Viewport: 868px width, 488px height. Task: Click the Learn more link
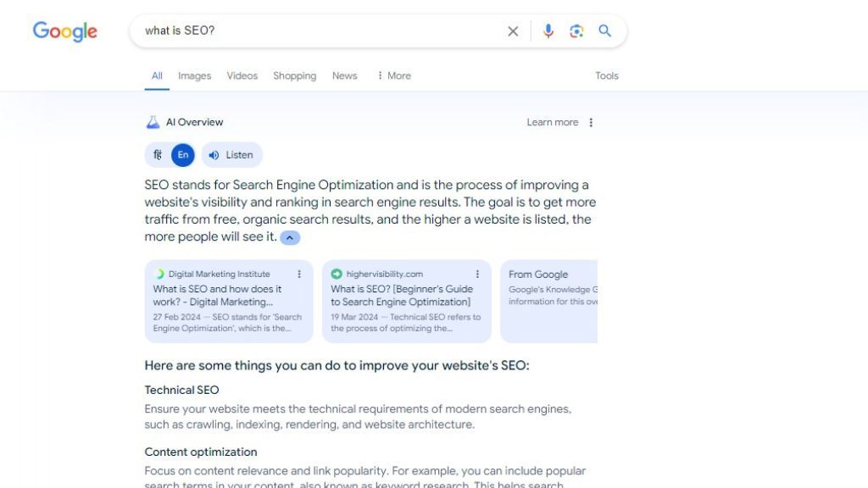[x=552, y=122]
